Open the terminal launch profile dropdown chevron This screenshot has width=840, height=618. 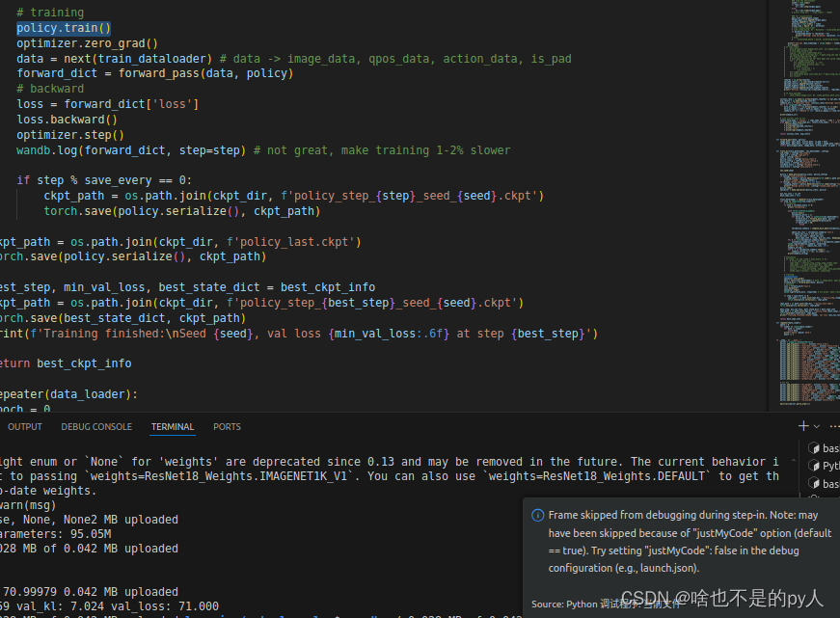815,426
